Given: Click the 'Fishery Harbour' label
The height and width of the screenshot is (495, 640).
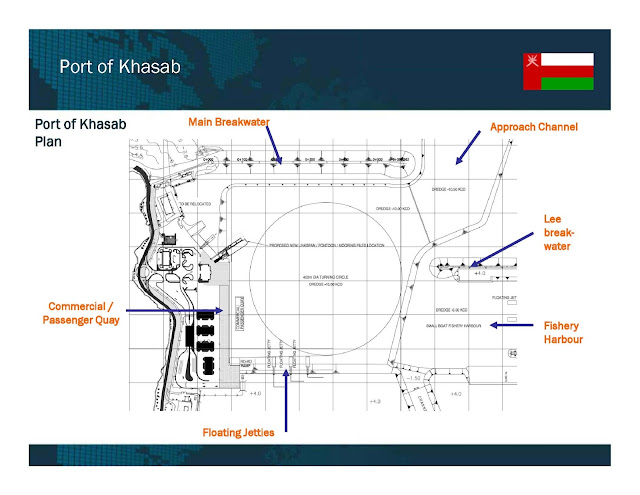Looking at the screenshot, I should 563,332.
